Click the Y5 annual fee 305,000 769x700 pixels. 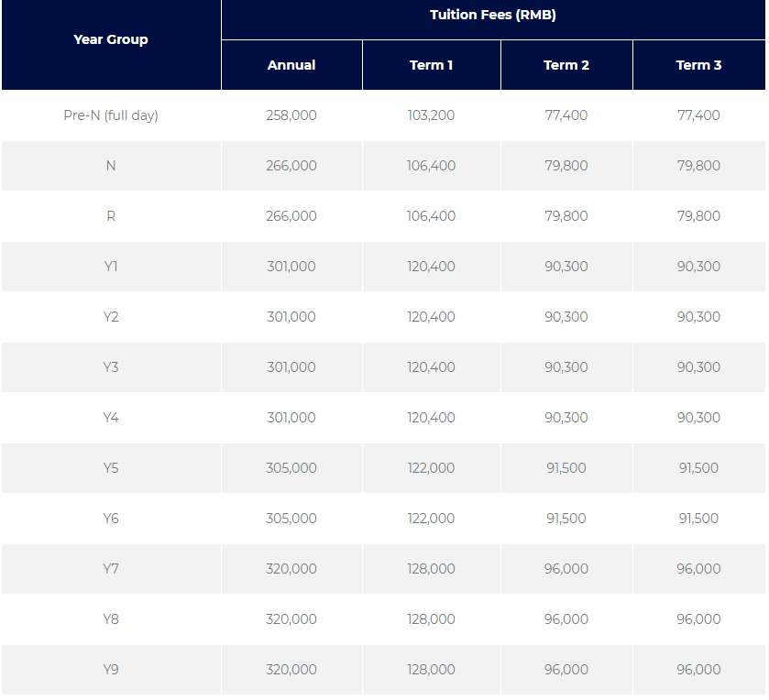coord(291,468)
